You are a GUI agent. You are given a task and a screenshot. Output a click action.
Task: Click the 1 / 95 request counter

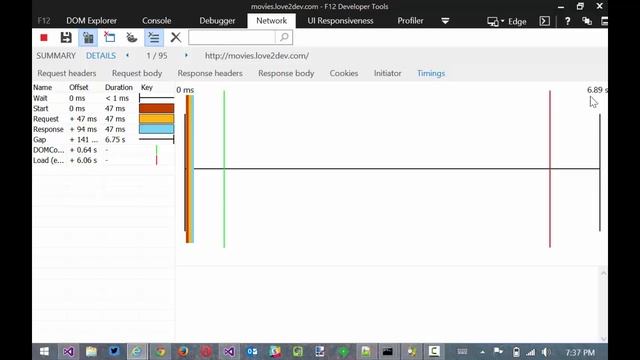157,56
